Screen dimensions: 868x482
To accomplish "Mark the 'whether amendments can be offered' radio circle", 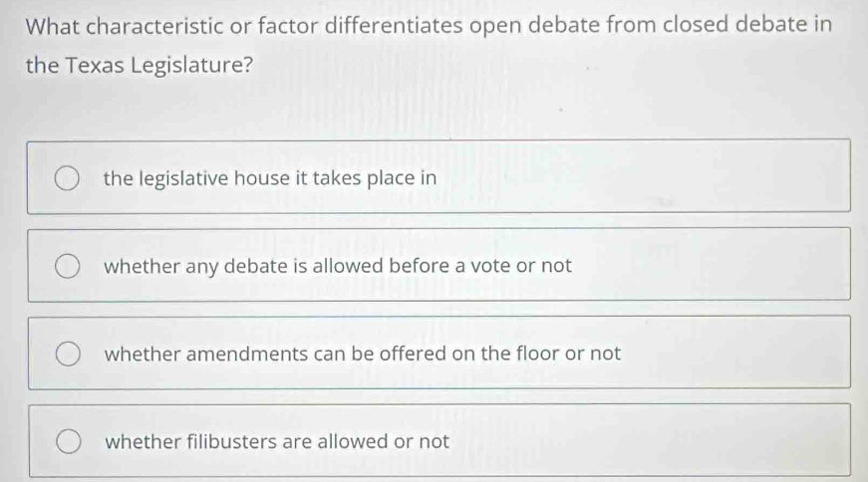I will [x=67, y=355].
